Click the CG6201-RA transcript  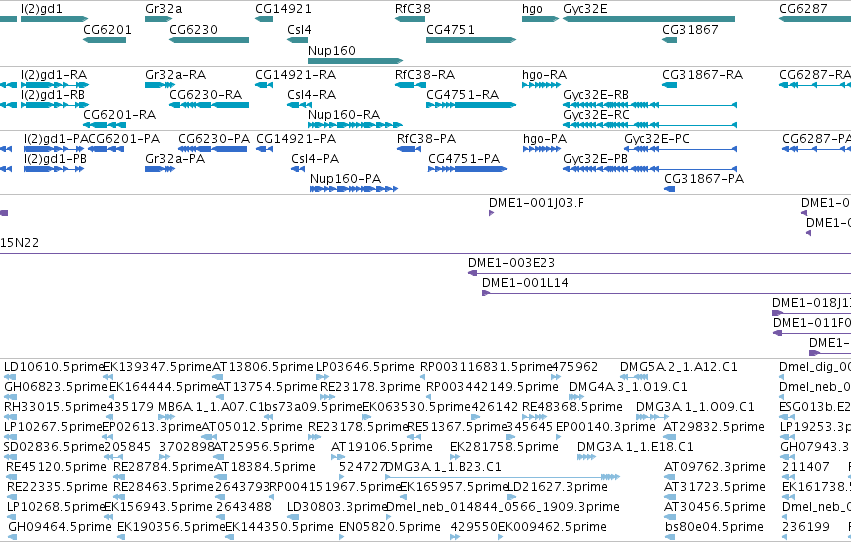pyautogui.click(x=104, y=125)
